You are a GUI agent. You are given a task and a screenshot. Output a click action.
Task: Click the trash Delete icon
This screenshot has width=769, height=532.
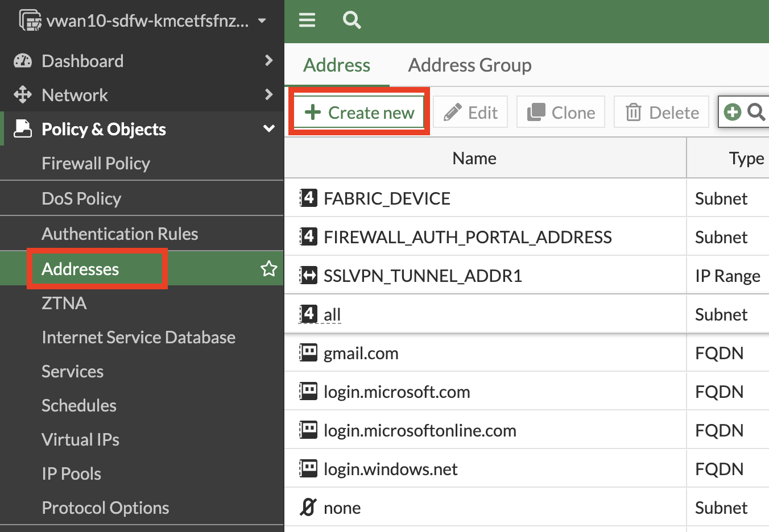[633, 112]
